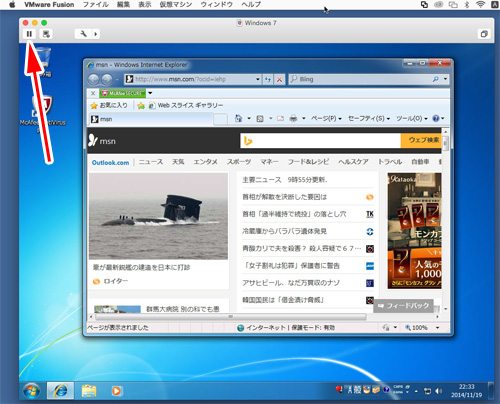Click the VMware full-screen view icon
This screenshot has height=404, width=500.
(x=484, y=34)
